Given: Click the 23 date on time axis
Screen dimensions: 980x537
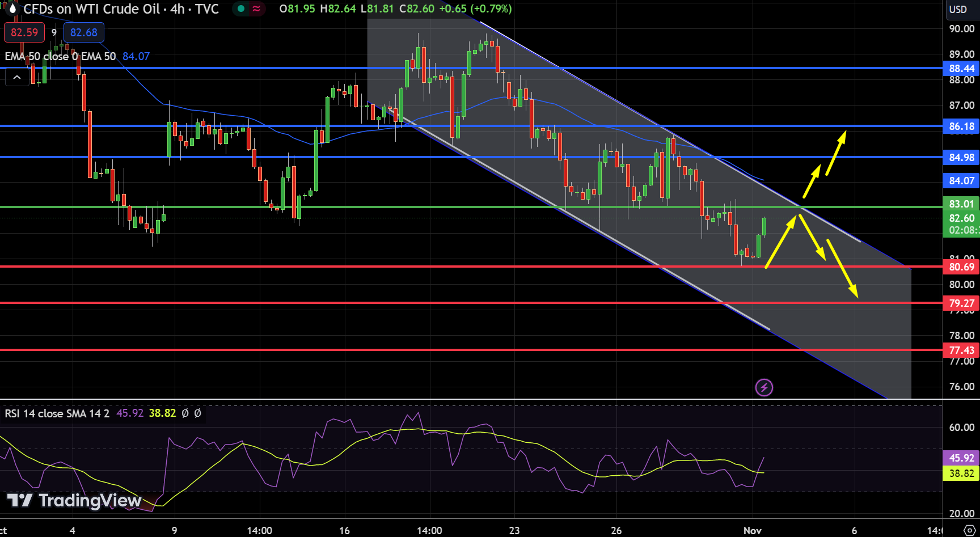Looking at the screenshot, I should [514, 531].
